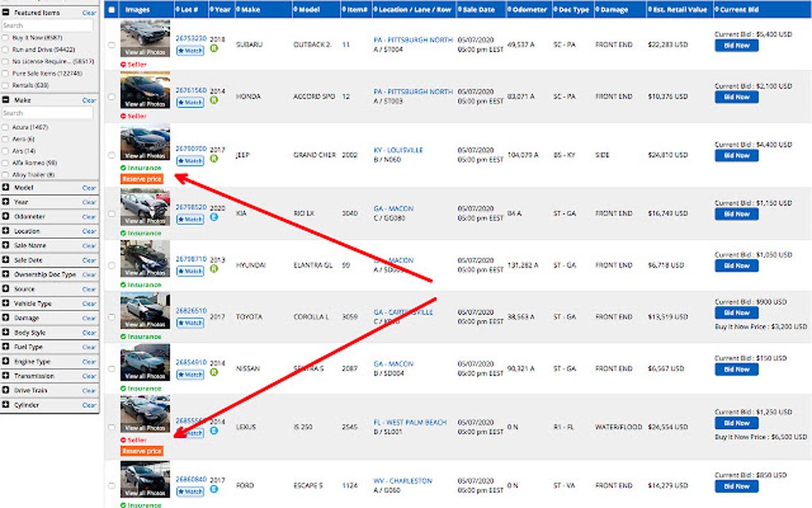Select the row checkbox for the Honda Accord
The image size is (812, 508).
pos(111,96)
